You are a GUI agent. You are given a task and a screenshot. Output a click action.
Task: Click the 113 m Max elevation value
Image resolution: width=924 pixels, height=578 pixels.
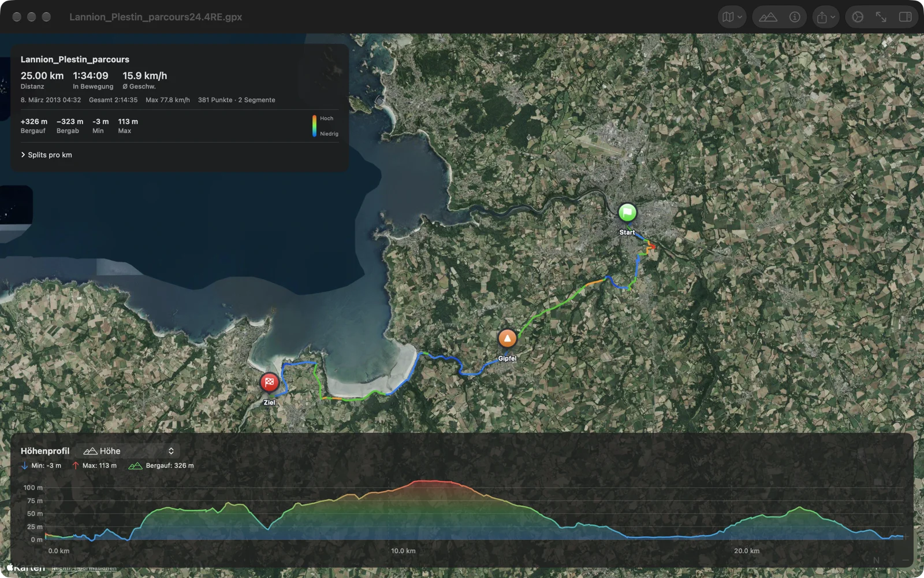point(128,121)
